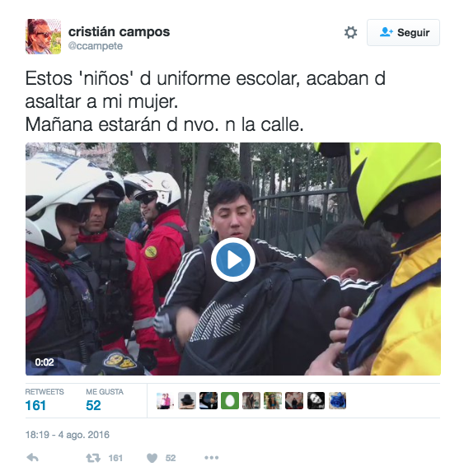Open the black hat avatar liker profile

(187, 400)
